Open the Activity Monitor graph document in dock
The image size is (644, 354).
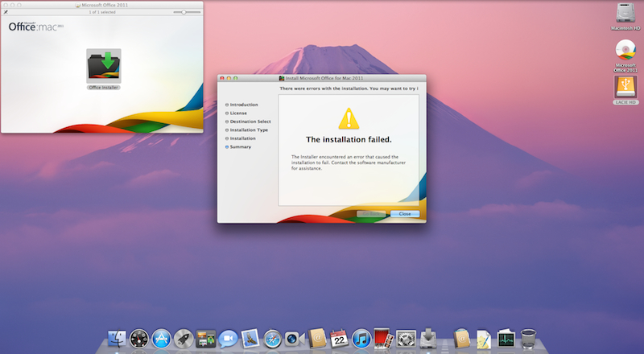pos(506,339)
